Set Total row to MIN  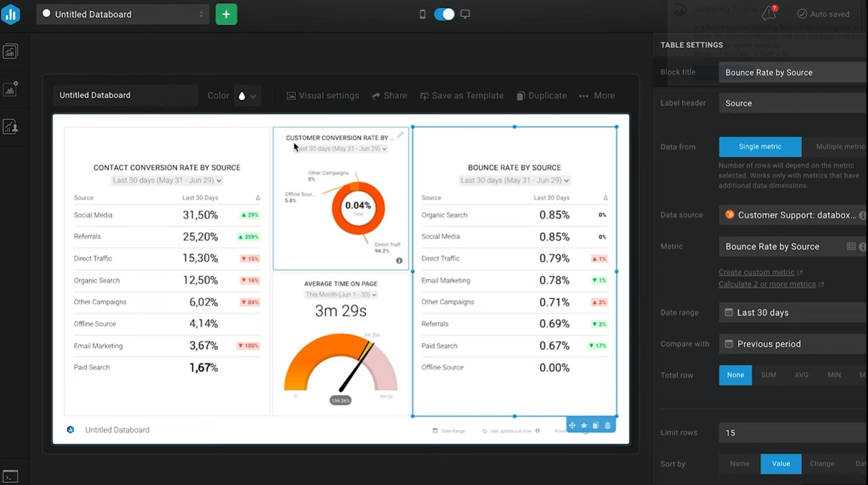pos(834,375)
